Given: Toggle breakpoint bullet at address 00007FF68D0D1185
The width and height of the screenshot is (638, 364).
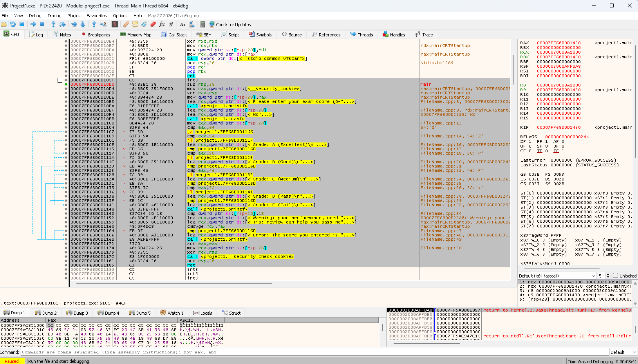Looking at the screenshot, I should pyautogui.click(x=66, y=265).
